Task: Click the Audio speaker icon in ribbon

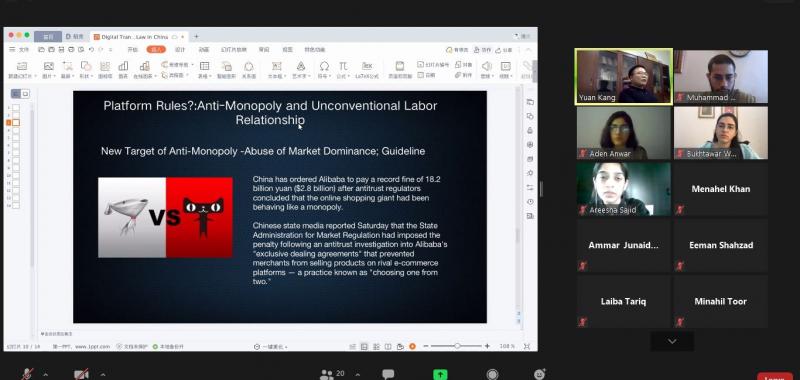Action: (487, 66)
